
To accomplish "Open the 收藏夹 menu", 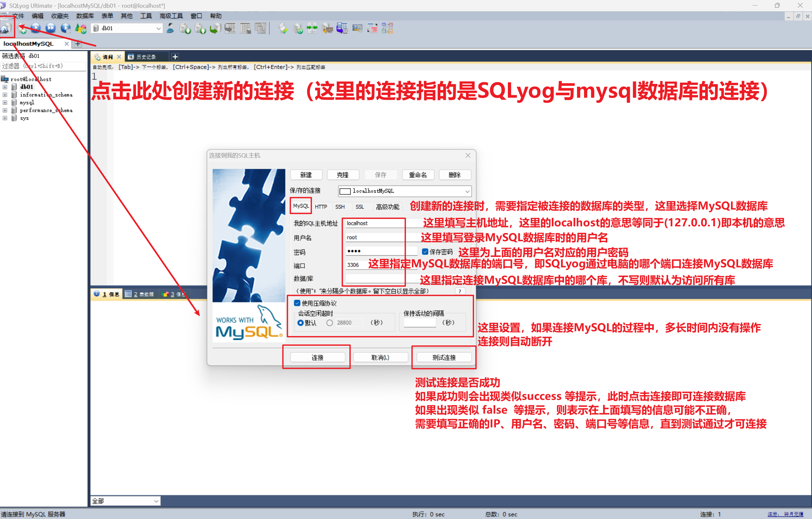I will pyautogui.click(x=60, y=16).
